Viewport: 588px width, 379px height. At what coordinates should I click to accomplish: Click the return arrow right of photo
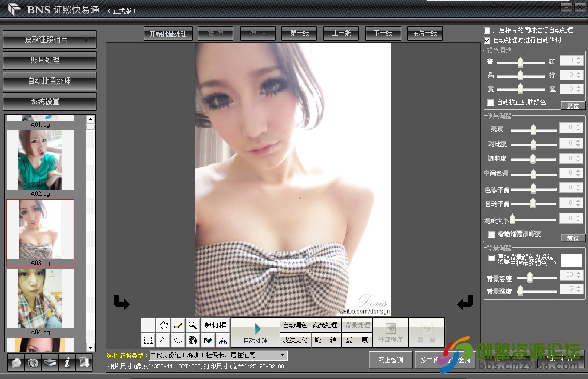click(465, 302)
